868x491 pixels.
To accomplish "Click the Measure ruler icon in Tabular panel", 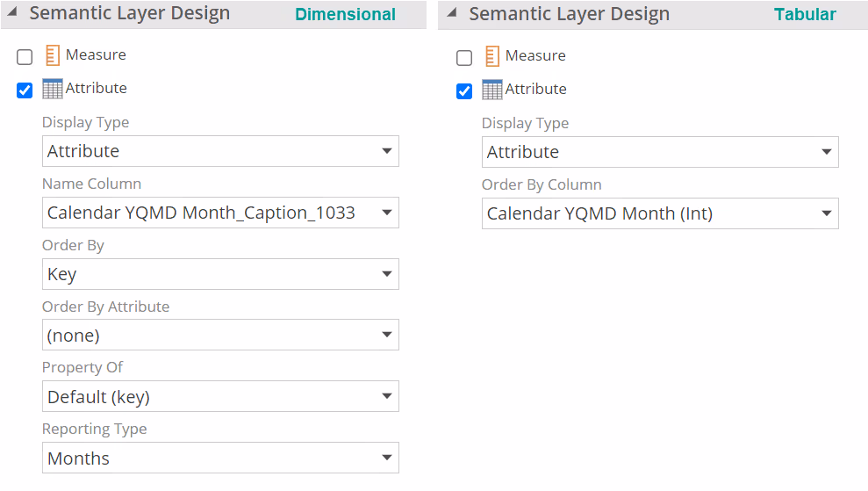I will (492, 56).
